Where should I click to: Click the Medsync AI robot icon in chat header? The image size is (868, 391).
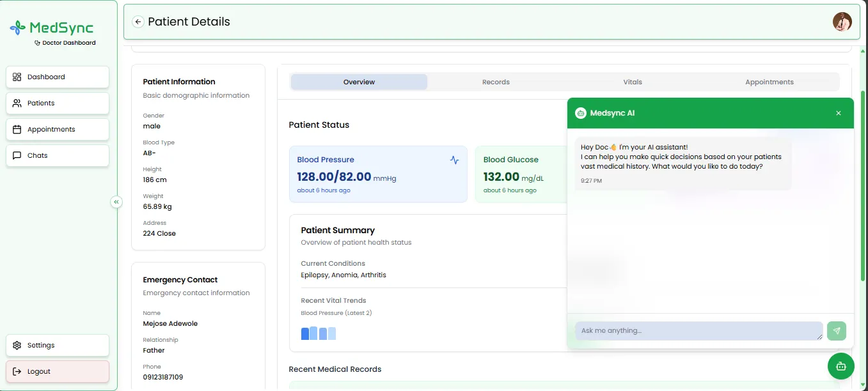pyautogui.click(x=580, y=112)
